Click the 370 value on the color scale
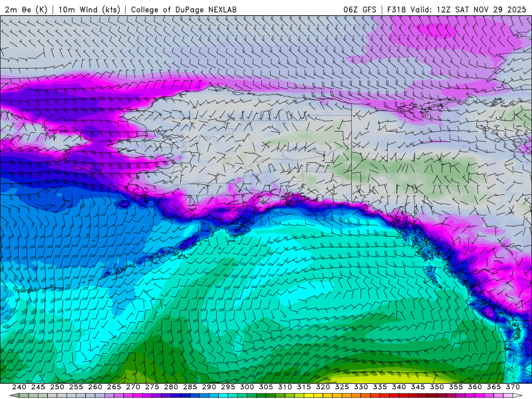 513,387
